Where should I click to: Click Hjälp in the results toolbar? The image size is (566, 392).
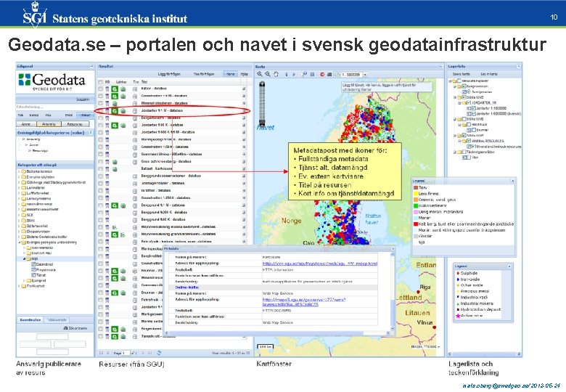[x=245, y=74]
